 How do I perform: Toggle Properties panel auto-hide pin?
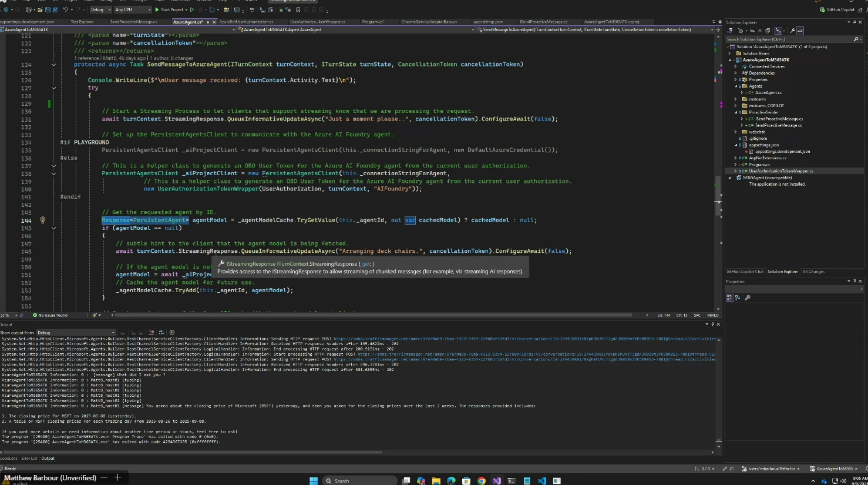tap(854, 281)
